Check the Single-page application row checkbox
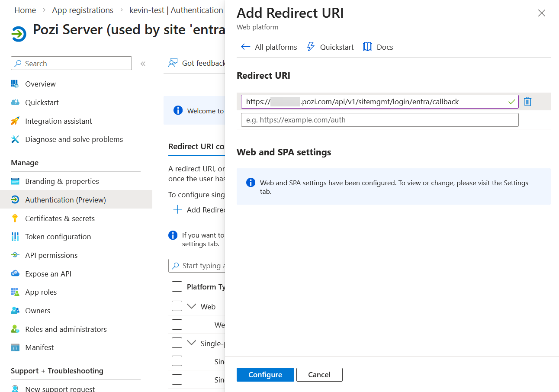This screenshot has width=559, height=392. (x=177, y=343)
